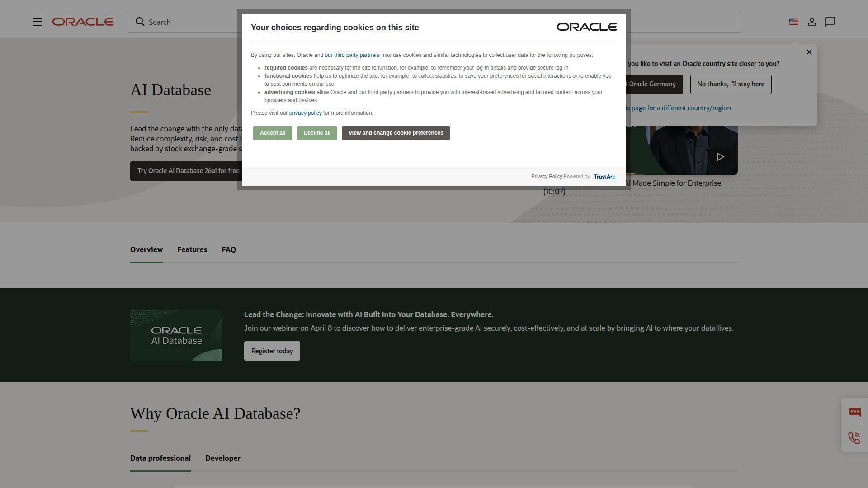Open live chat from the right sidebar
The image size is (868, 488).
click(854, 412)
